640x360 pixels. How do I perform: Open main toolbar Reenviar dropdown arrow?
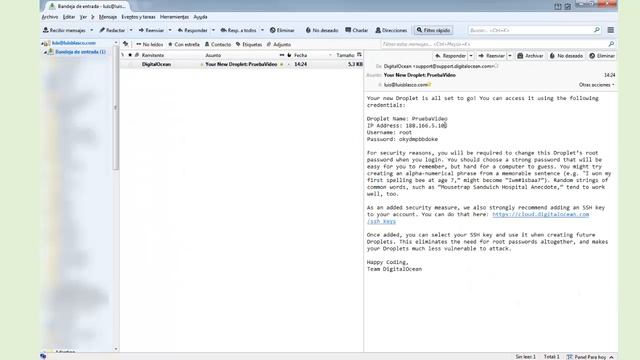pos(170,30)
